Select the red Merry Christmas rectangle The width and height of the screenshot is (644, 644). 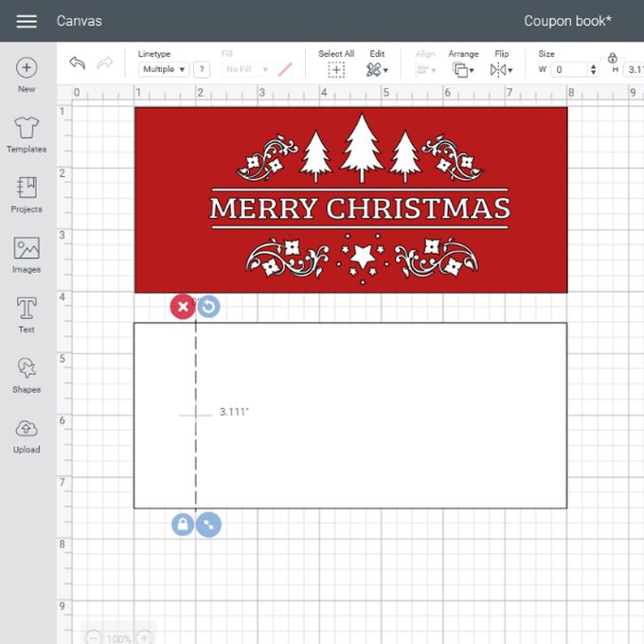pos(350,200)
